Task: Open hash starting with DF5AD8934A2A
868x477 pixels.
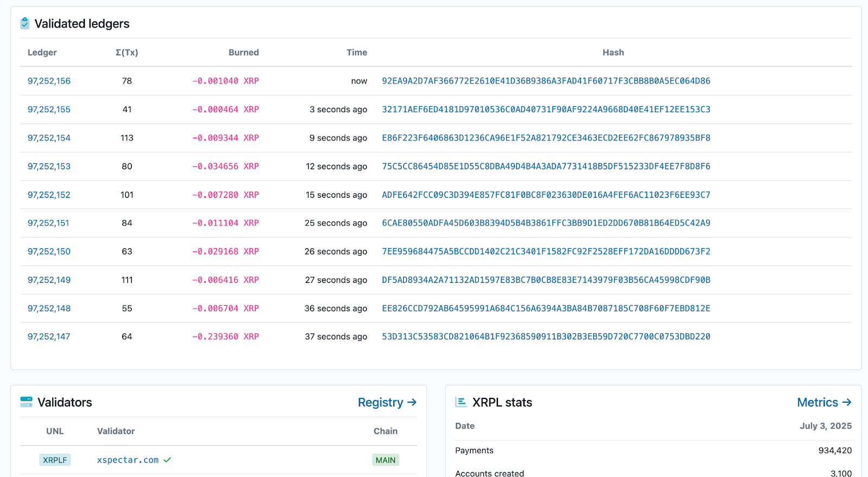Action: coord(546,280)
